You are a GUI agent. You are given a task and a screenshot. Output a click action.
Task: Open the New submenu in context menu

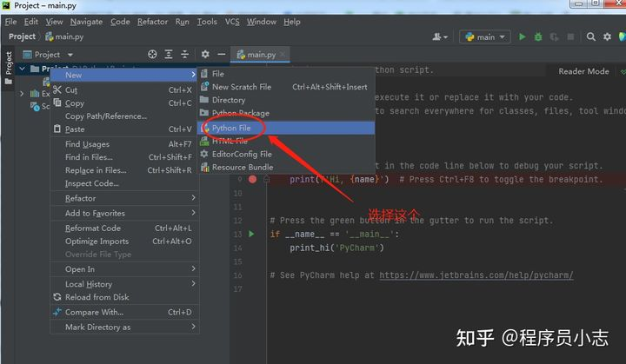pyautogui.click(x=124, y=75)
